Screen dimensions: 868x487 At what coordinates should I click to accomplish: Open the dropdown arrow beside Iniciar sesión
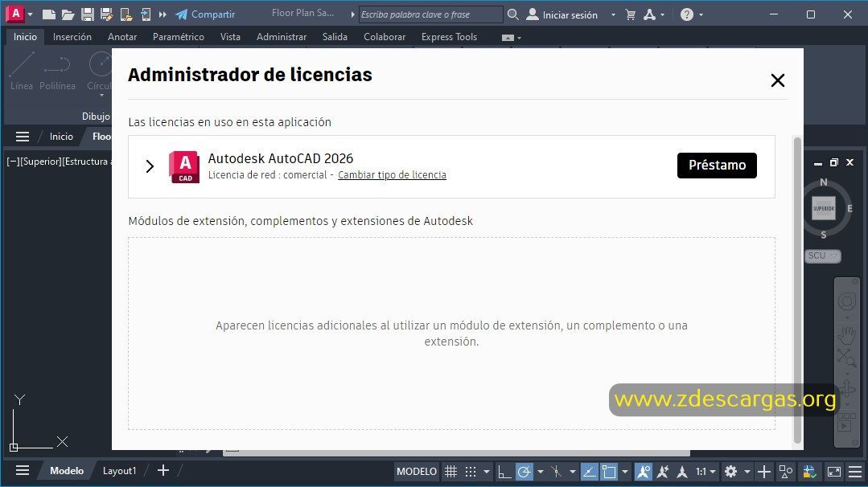[x=613, y=15]
